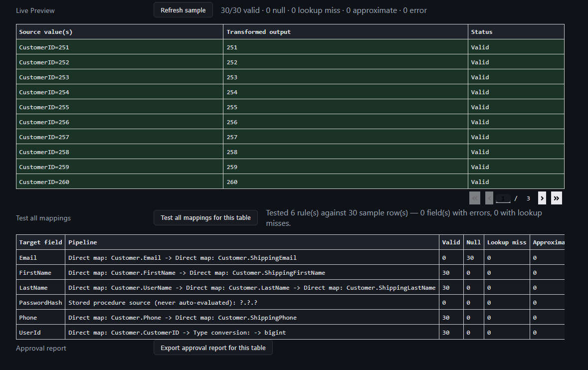Click Tested 6 rule(s) result message
Viewport: 588px width, 370px height.
coord(404,218)
